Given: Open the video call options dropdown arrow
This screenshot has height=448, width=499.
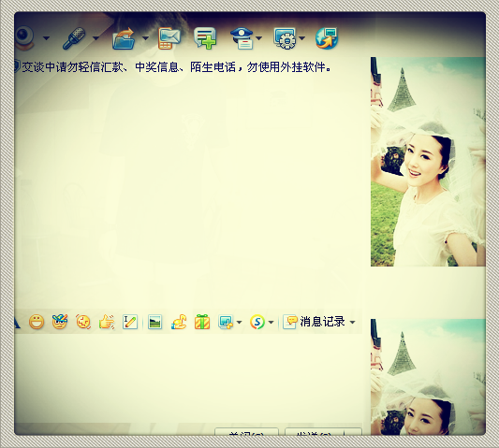Looking at the screenshot, I should click(x=46, y=38).
